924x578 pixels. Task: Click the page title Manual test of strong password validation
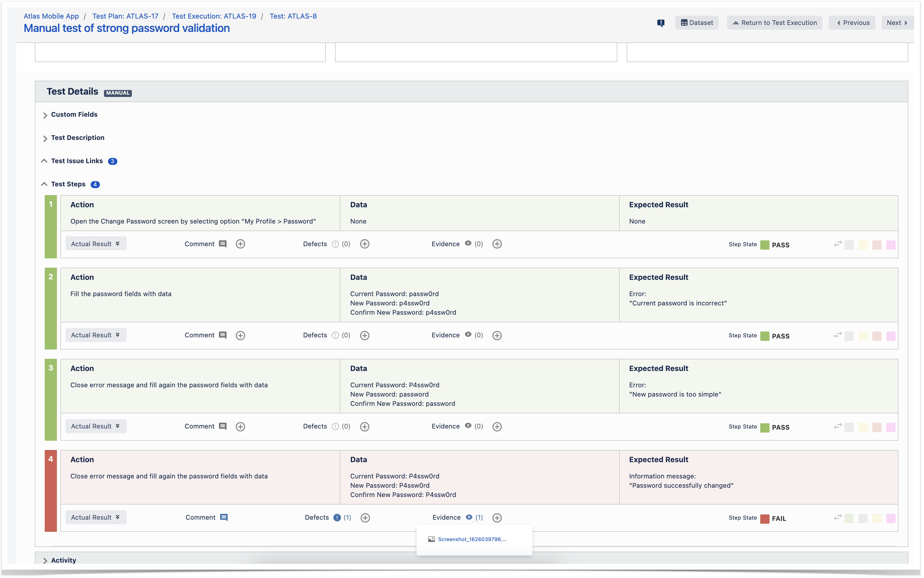click(x=127, y=28)
